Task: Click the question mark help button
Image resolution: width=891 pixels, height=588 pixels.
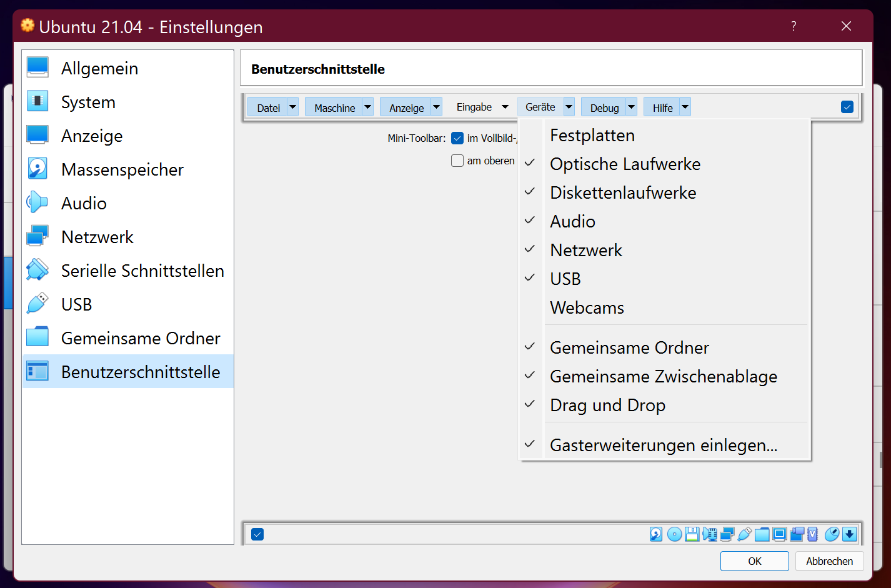Action: pos(794,26)
